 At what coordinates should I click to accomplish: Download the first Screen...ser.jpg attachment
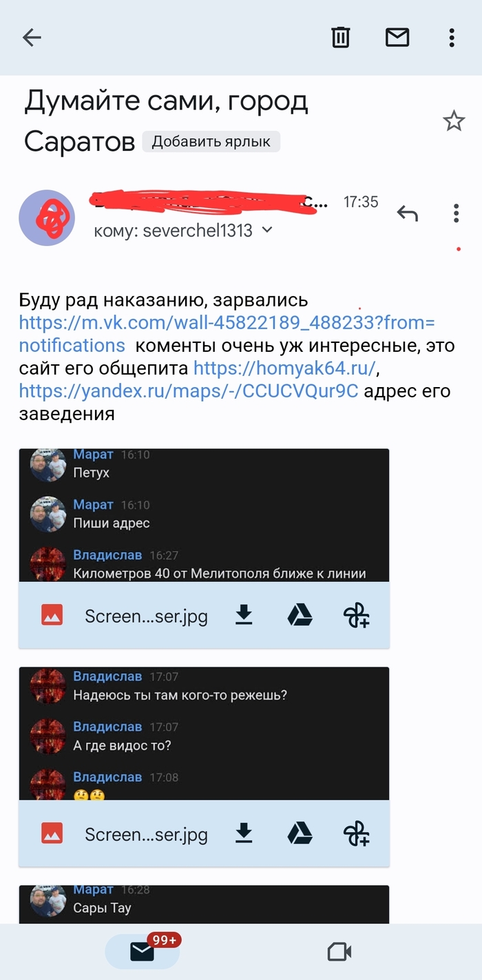(x=244, y=615)
